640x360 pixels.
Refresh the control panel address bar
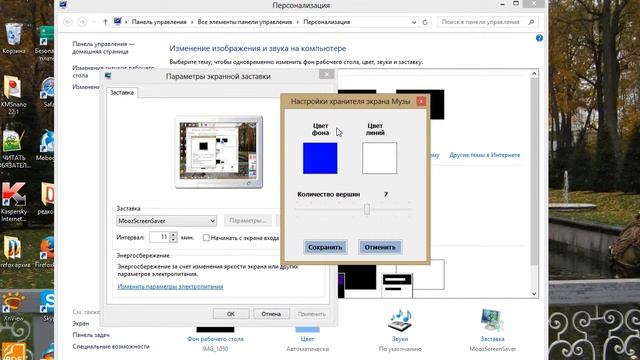pos(425,22)
